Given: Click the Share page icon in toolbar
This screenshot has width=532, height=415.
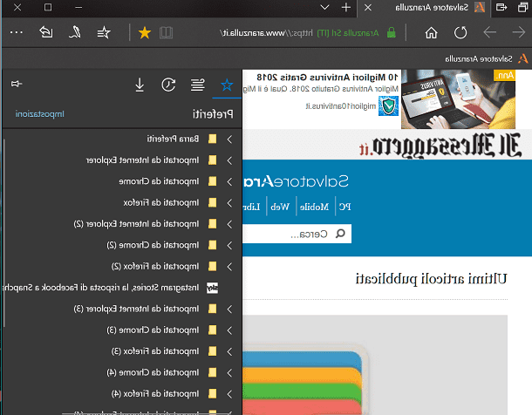Looking at the screenshot, I should (x=46, y=32).
